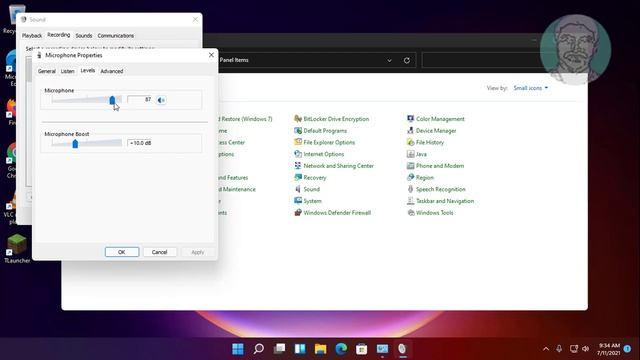The width and height of the screenshot is (640, 360).
Task: Open the Recovery icon
Action: tap(298, 178)
